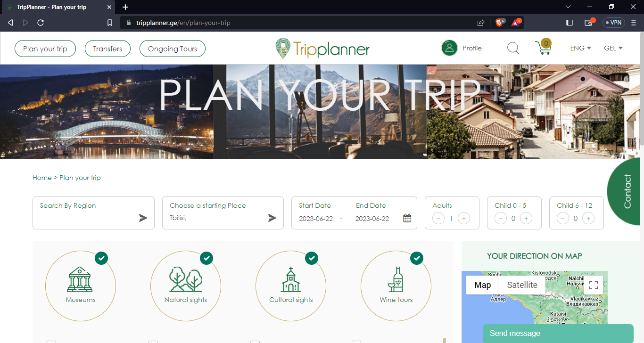Click the Home breadcrumb link
The width and height of the screenshot is (644, 343).
coord(42,178)
